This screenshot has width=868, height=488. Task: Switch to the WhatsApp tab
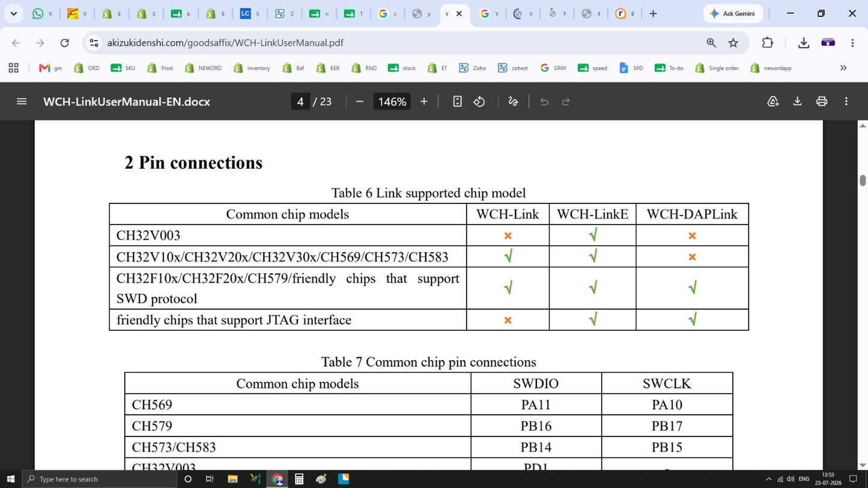click(x=42, y=13)
